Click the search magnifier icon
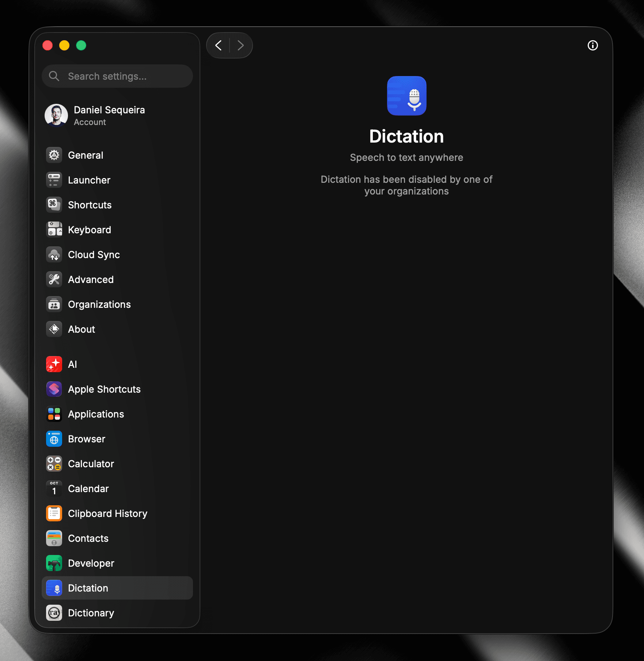This screenshot has width=644, height=661. 54,76
